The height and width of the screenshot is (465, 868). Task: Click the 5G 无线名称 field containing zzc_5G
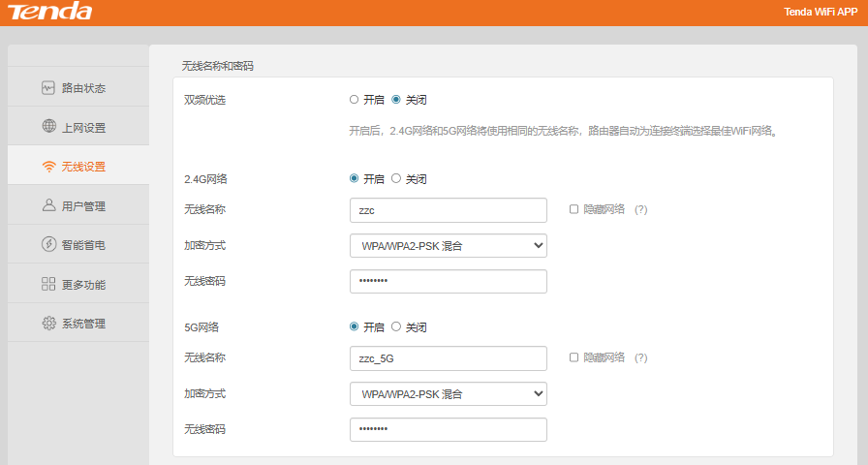449,358
